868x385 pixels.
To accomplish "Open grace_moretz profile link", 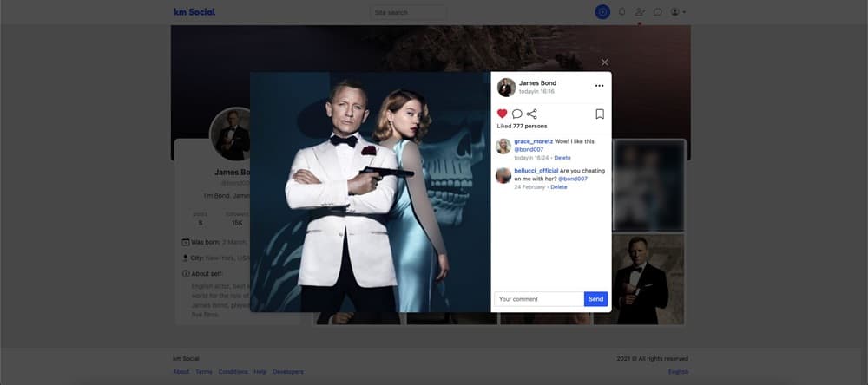I will click(x=534, y=141).
